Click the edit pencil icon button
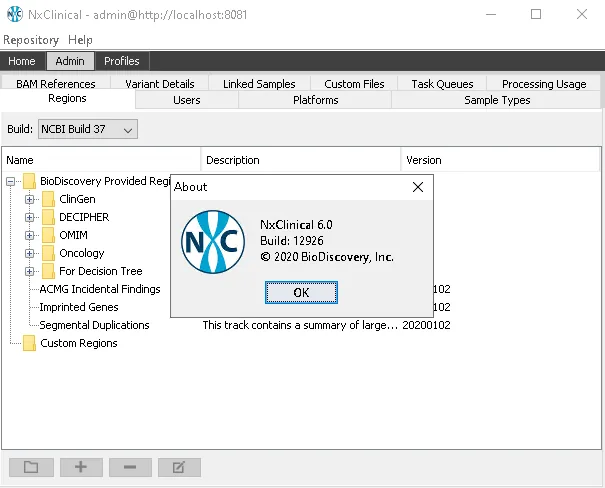The height and width of the screenshot is (488, 605). coord(179,467)
